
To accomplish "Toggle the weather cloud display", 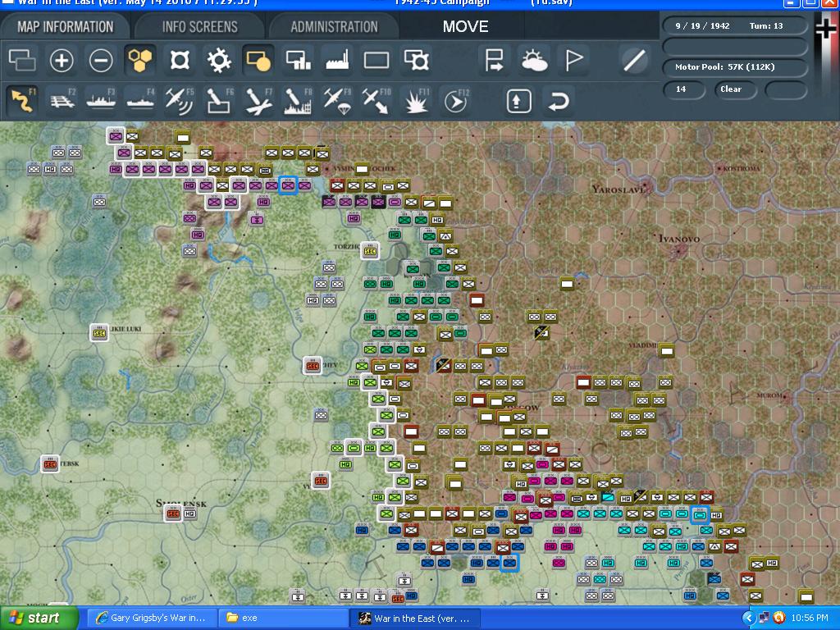I will click(x=534, y=60).
